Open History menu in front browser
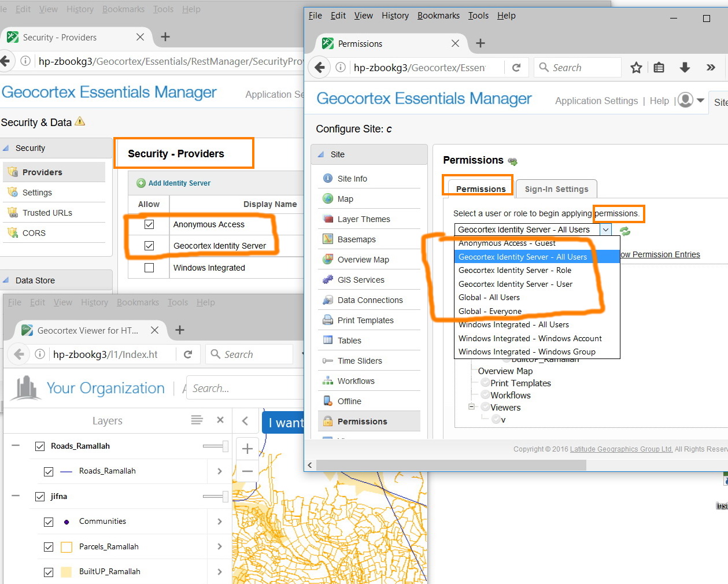 [395, 16]
